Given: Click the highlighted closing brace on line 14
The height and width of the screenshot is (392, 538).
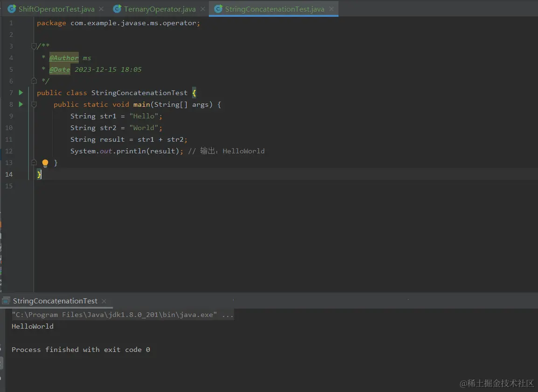Looking at the screenshot, I should coord(39,175).
